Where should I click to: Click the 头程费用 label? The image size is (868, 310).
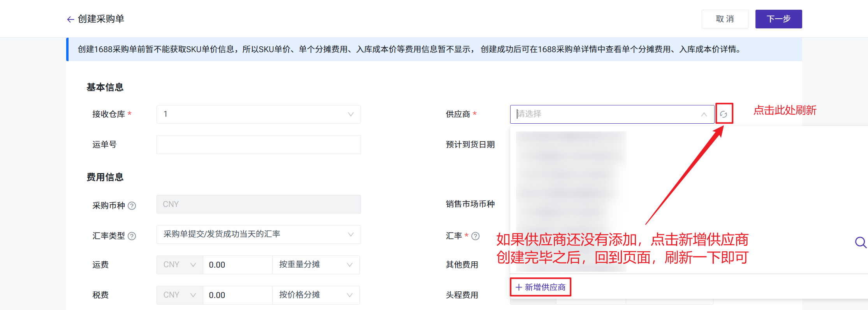[x=462, y=295]
